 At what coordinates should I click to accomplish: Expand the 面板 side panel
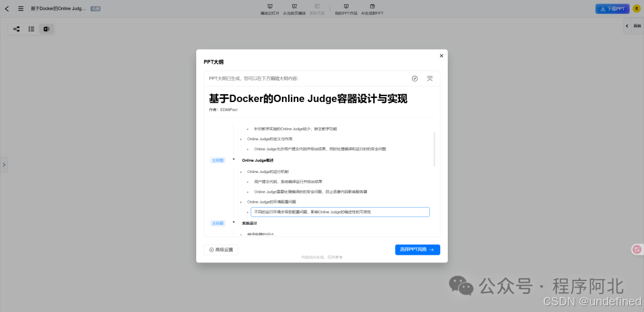tap(633, 26)
